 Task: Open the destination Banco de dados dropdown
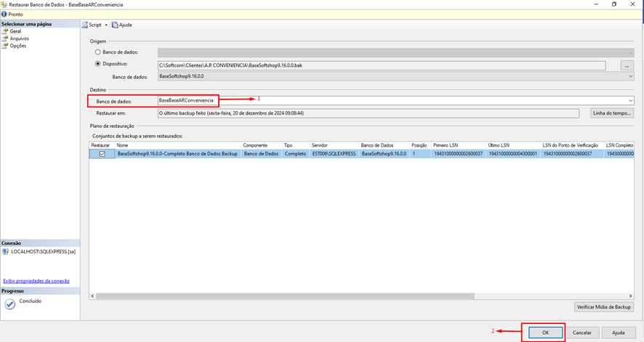pos(630,100)
